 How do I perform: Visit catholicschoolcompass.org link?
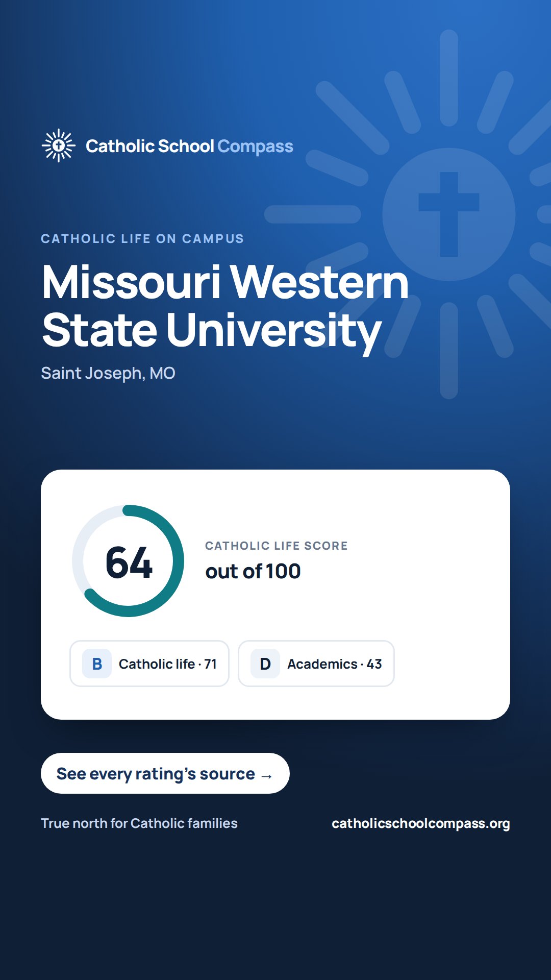point(421,823)
